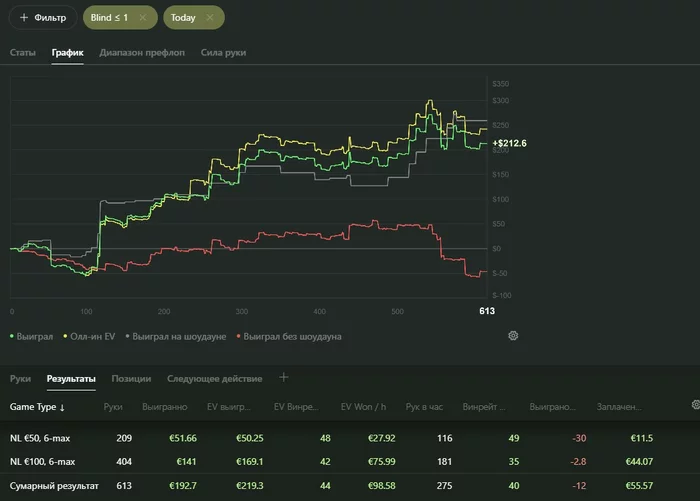Open the Позиции tab
This screenshot has width=700, height=501.
coord(131,379)
